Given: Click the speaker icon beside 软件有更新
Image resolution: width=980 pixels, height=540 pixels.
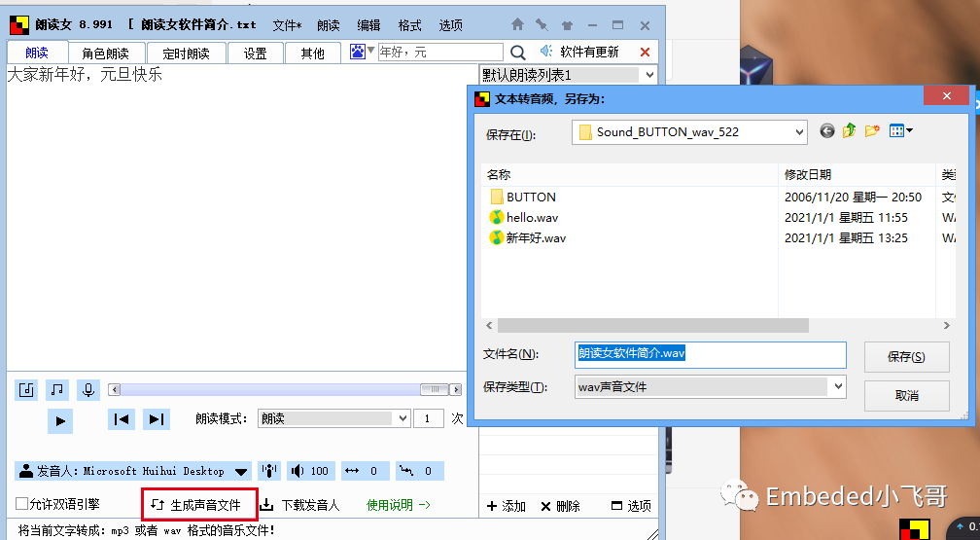Looking at the screenshot, I should coord(546,51).
